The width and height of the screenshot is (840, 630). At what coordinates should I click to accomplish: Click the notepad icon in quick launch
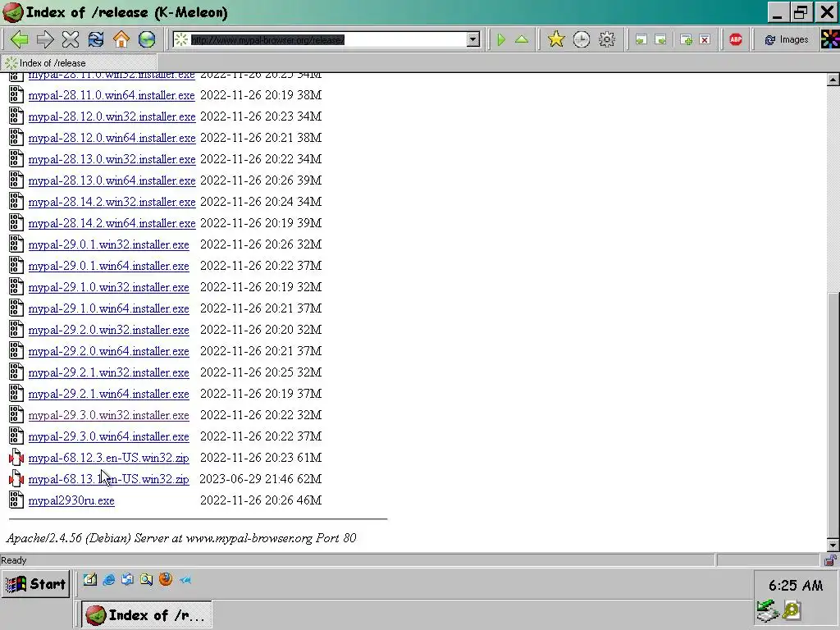(90, 580)
